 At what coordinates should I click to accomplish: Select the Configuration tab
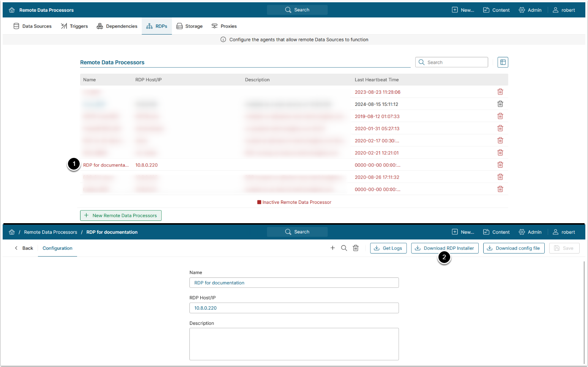point(57,248)
